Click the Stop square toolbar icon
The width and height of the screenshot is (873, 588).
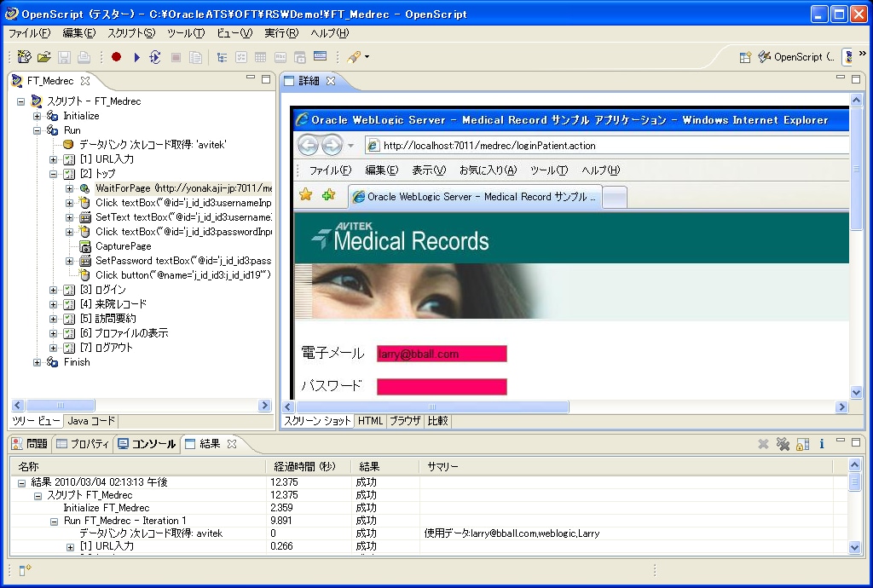[176, 57]
